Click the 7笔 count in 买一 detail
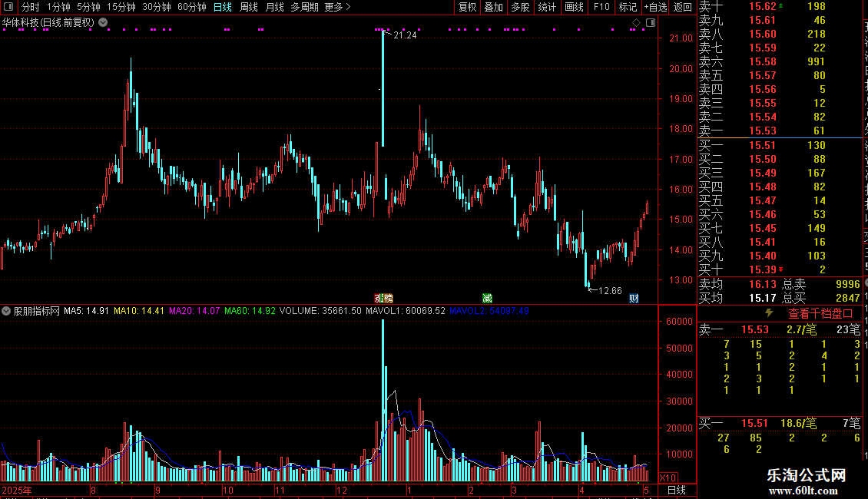Image resolution: width=868 pixels, height=499 pixels. (851, 424)
